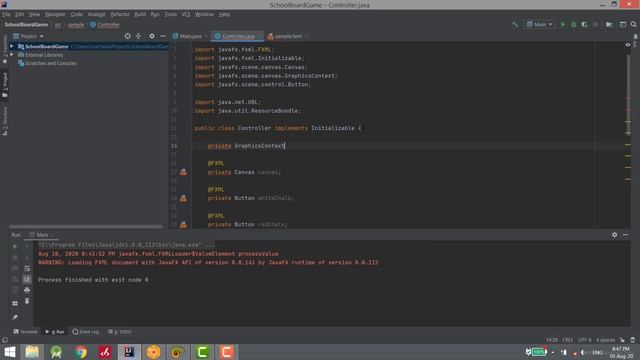Click the Build Project hammer icon
Image resolution: width=640 pixels, height=360 pixels.
tap(515, 24)
